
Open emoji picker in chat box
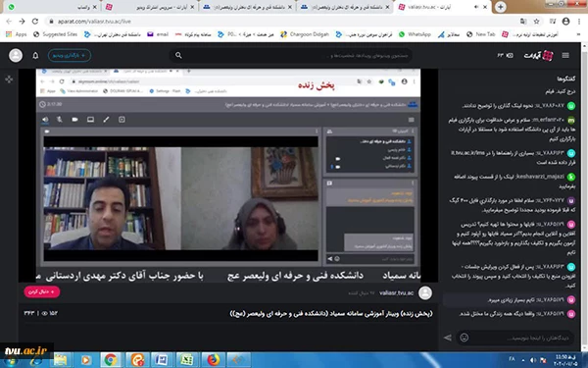click(464, 338)
